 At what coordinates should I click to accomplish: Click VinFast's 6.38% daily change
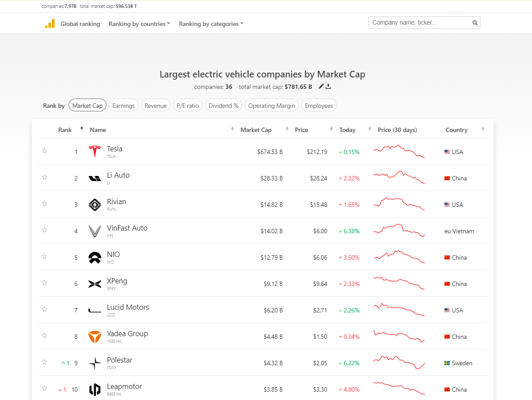pos(349,231)
